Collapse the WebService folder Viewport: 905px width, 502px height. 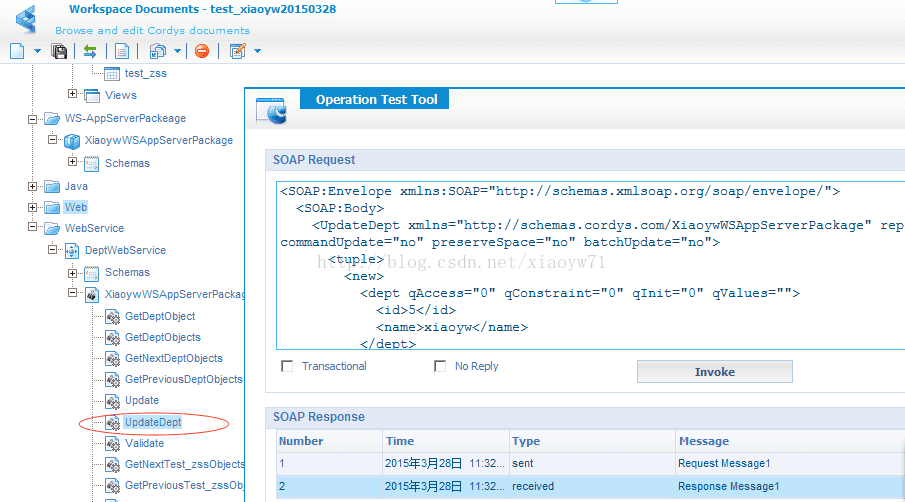(32, 227)
